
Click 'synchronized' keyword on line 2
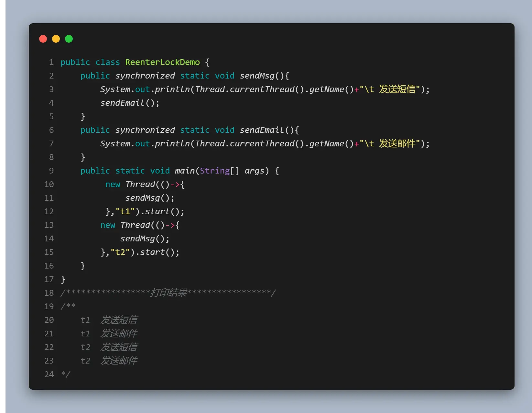[145, 76]
